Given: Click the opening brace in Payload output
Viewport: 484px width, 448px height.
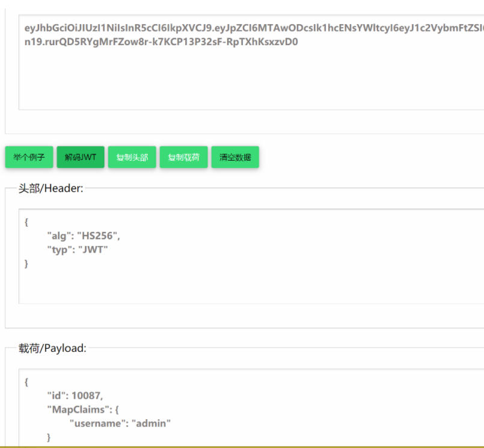Looking at the screenshot, I should coord(26,382).
